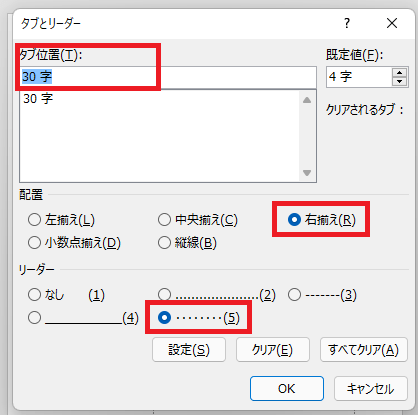Viewport: 418px width, 415px height.
Task: Confirm with the OK button
Action: coord(287,389)
